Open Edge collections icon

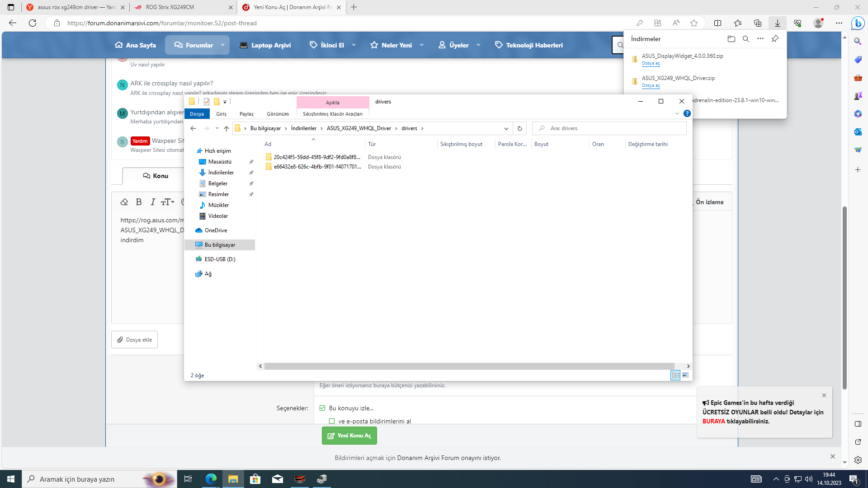click(x=758, y=23)
